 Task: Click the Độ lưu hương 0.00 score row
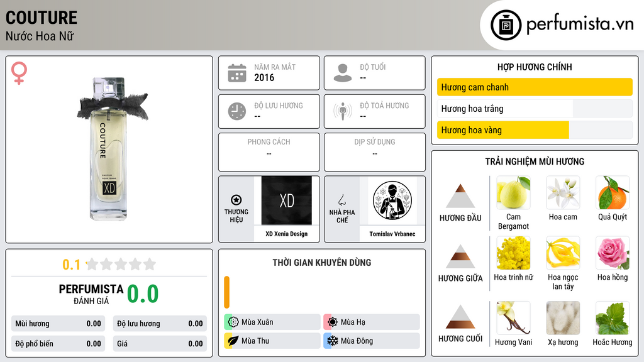(x=160, y=324)
